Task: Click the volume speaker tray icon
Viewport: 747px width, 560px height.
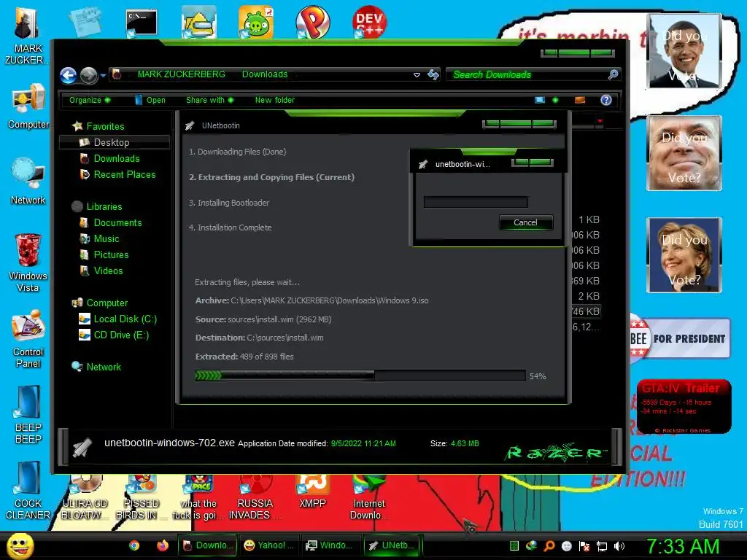Action: pyautogui.click(x=619, y=546)
